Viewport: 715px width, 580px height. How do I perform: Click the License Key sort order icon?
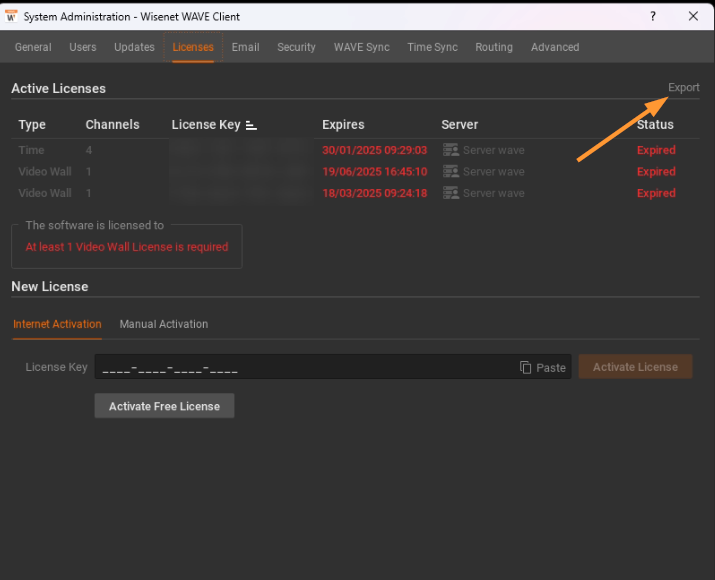pos(251,125)
